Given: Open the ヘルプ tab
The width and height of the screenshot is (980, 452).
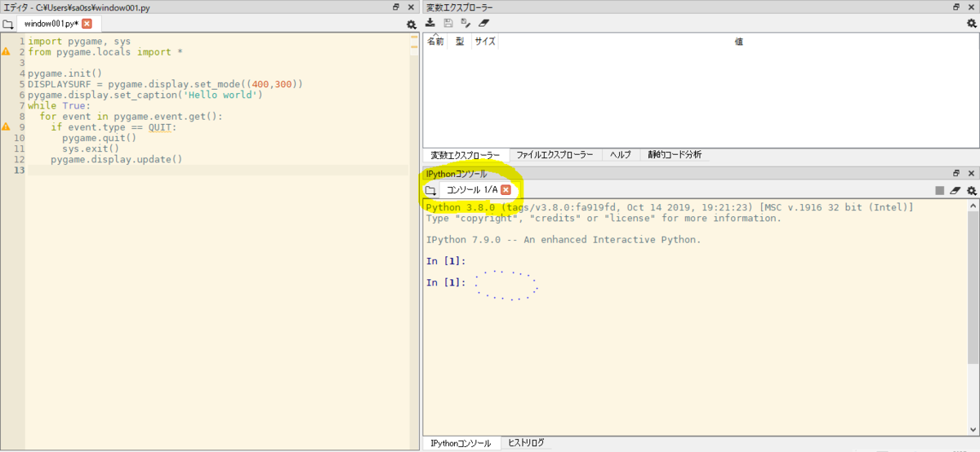Looking at the screenshot, I should click(621, 155).
